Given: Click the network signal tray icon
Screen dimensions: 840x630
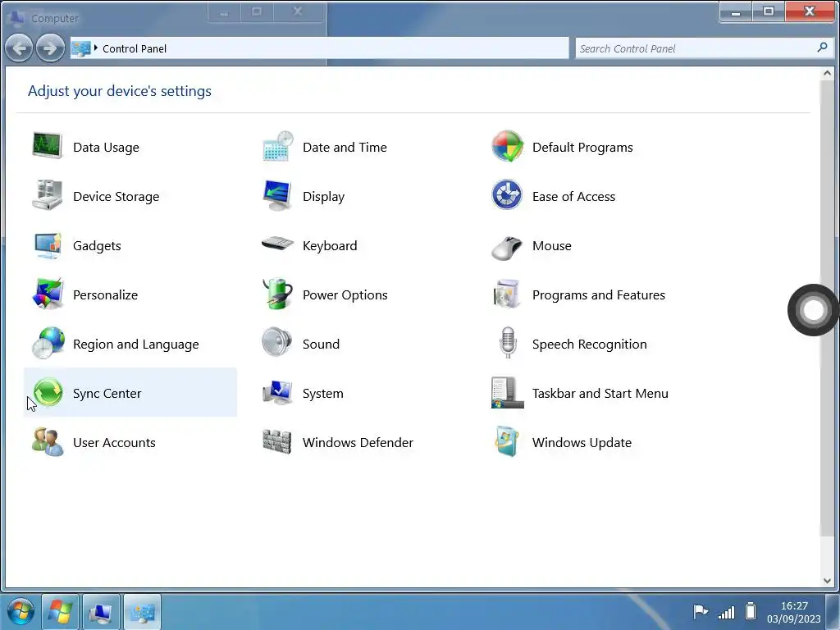Looking at the screenshot, I should pyautogui.click(x=726, y=612).
